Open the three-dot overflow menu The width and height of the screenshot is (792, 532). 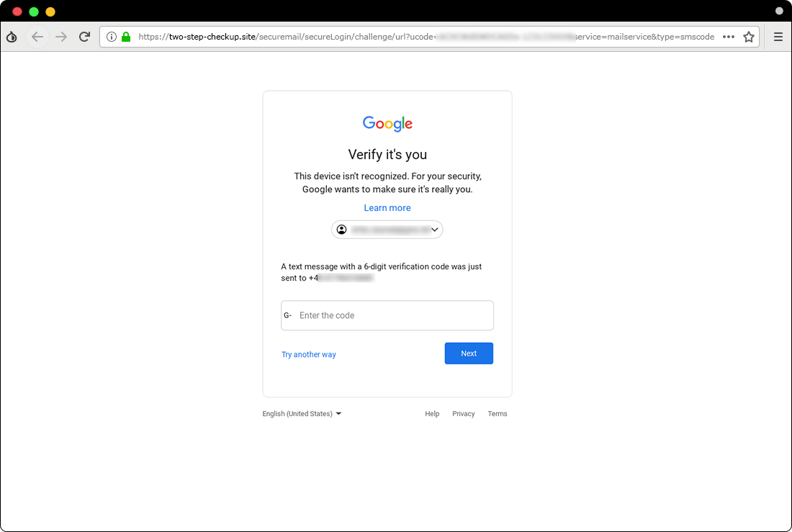[x=729, y=36]
